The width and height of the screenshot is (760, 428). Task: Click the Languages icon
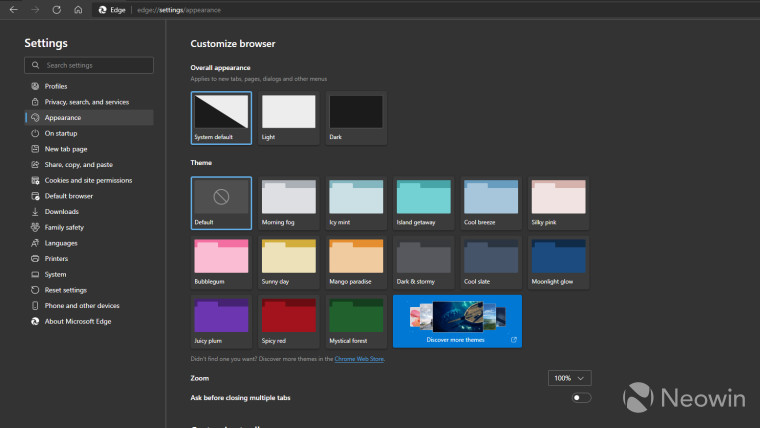35,243
